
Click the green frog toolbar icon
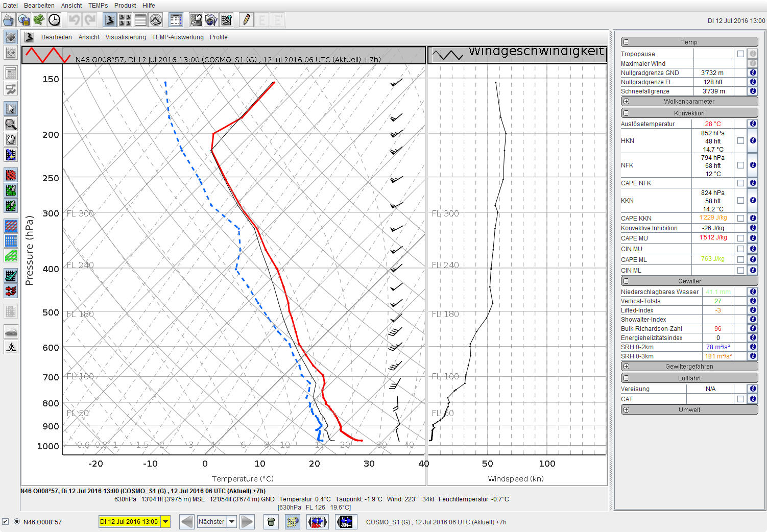pos(39,20)
